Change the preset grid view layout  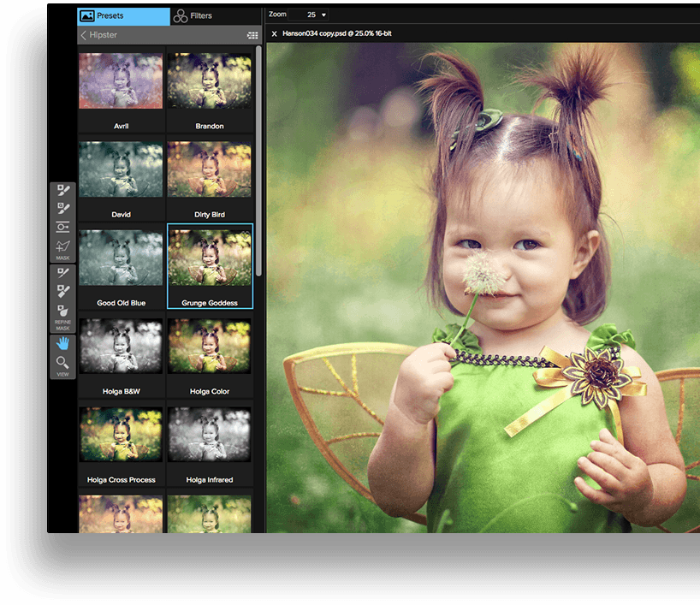[252, 36]
